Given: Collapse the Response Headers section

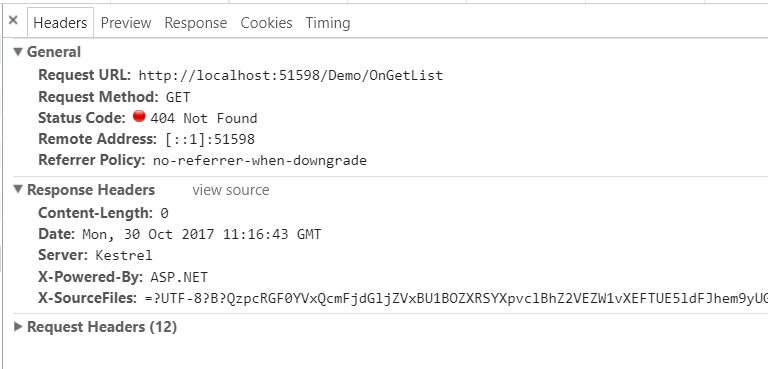Looking at the screenshot, I should coord(18,189).
